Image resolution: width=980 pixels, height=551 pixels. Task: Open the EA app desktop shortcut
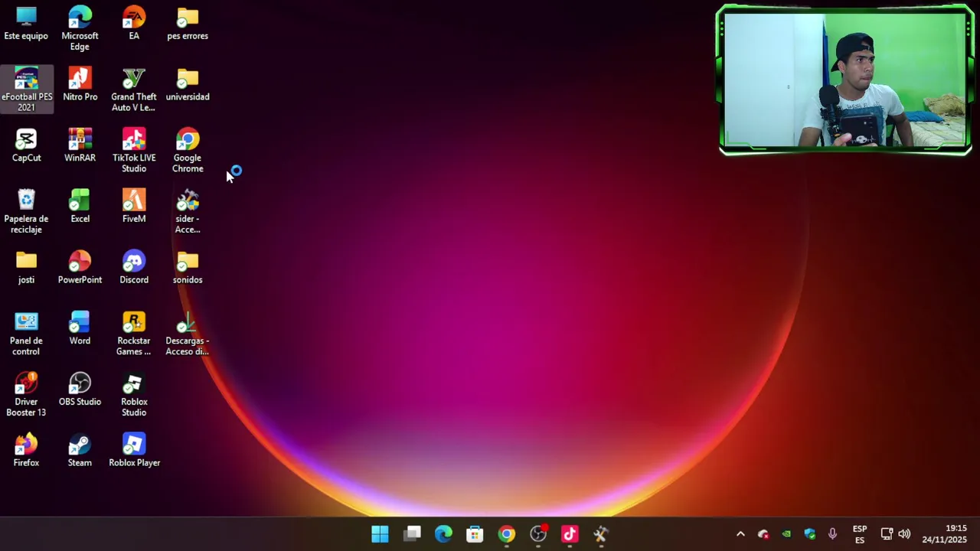[134, 24]
